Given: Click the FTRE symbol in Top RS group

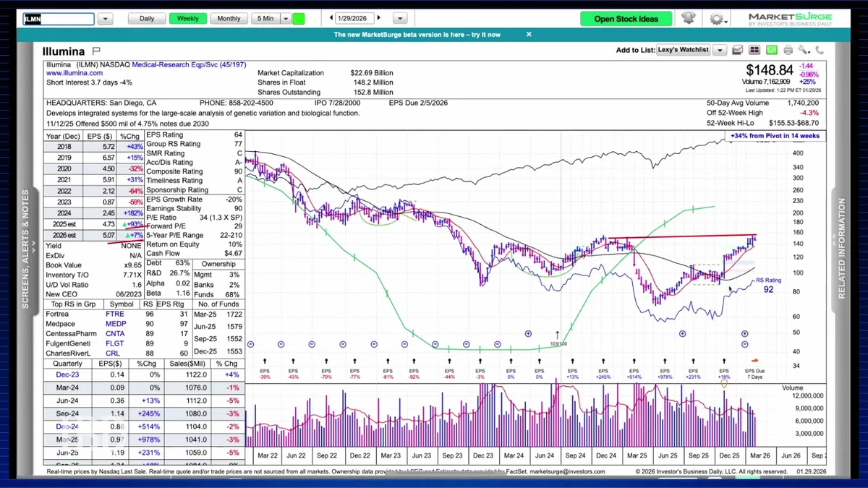Looking at the screenshot, I should (114, 314).
